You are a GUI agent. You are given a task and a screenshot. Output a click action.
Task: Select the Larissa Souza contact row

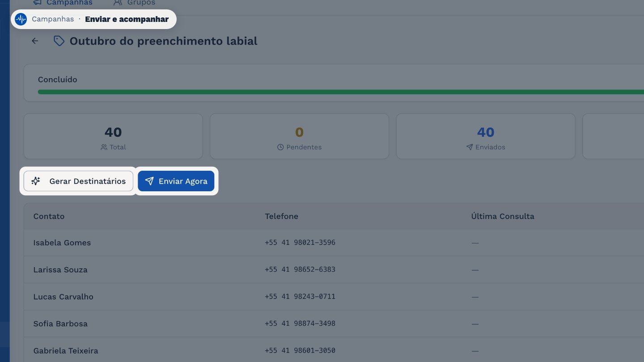click(334, 269)
